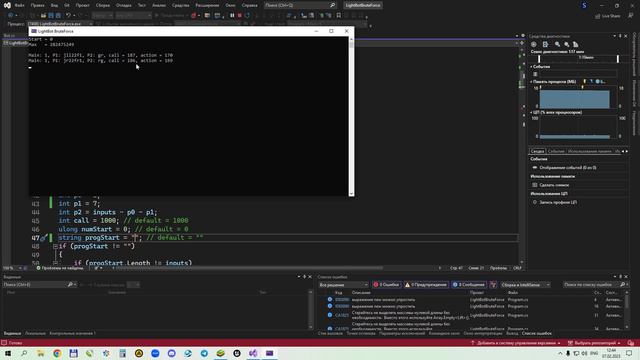Open the 'Все решение' scope dropdown

344,284
